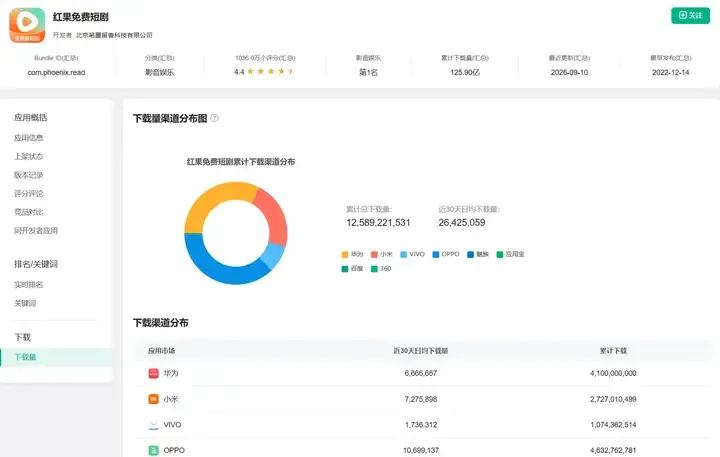Click bundle ID com.phoenix.read

(x=56, y=73)
